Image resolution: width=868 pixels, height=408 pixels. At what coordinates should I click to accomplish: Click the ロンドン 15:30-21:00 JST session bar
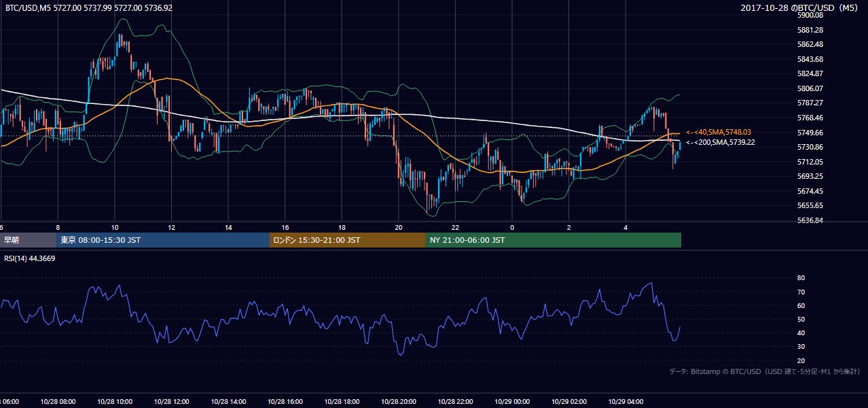click(x=347, y=240)
